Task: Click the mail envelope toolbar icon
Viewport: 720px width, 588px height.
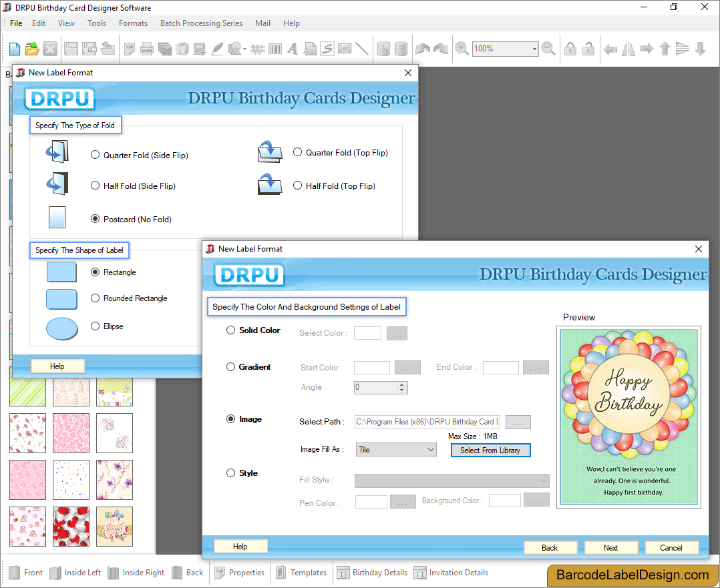Action: 345,49
